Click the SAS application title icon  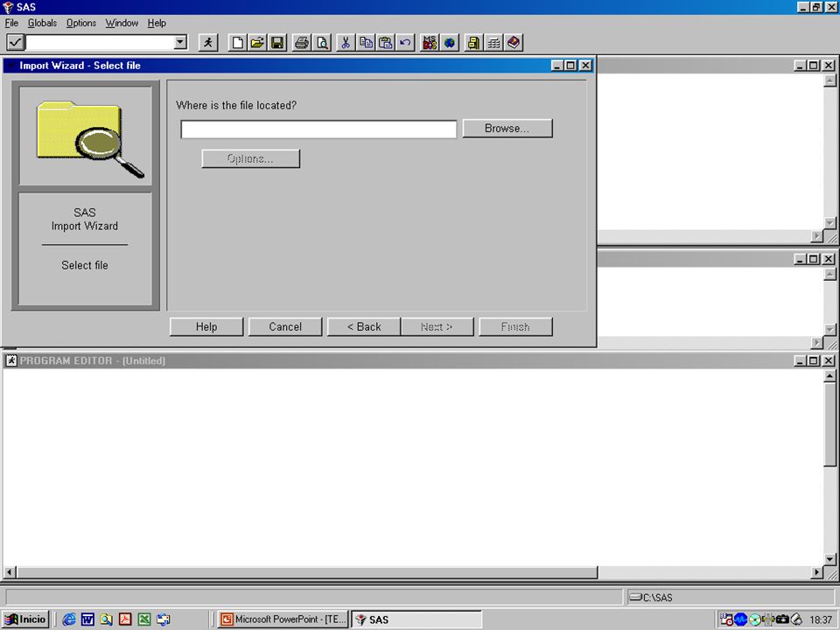(x=8, y=7)
